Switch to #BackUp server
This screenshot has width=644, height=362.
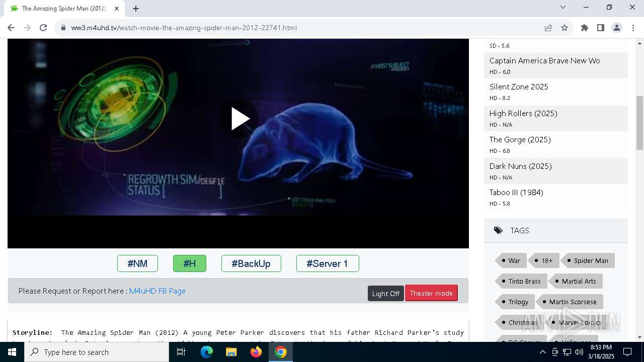(251, 263)
